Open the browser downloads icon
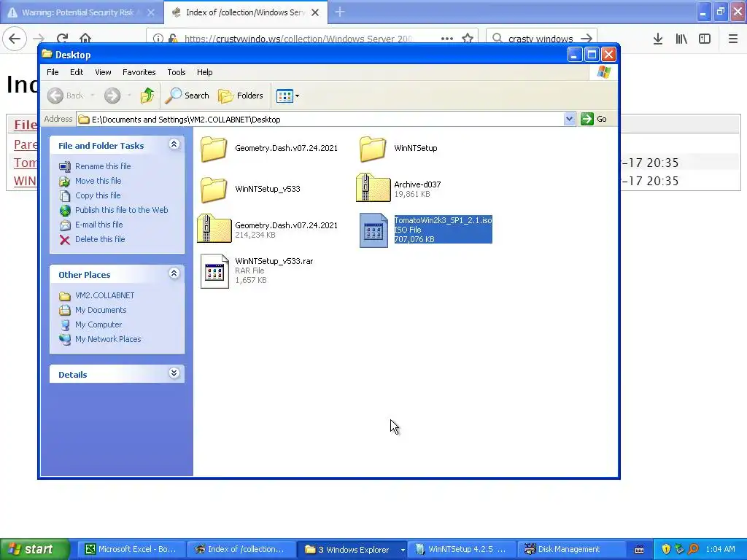Image resolution: width=747 pixels, height=560 pixels. (658, 39)
